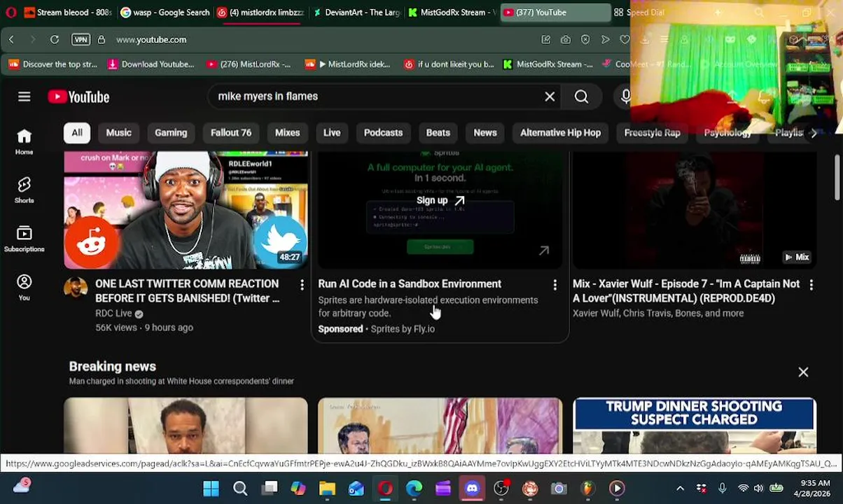
Task: Open Microsoft Edge from taskbar
Action: pyautogui.click(x=414, y=489)
